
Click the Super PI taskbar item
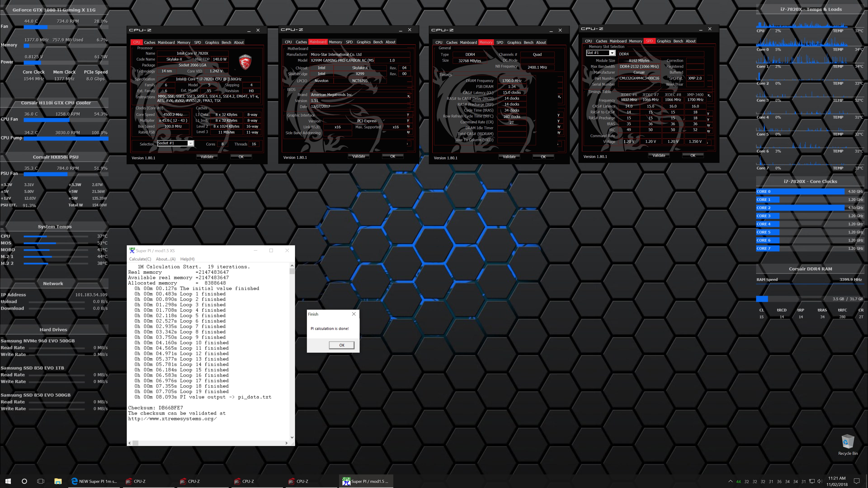366,481
